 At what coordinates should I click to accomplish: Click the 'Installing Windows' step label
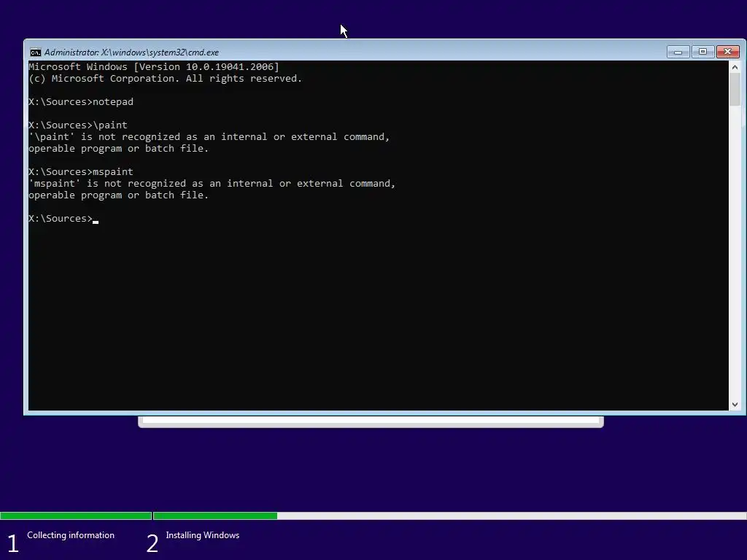click(x=203, y=535)
